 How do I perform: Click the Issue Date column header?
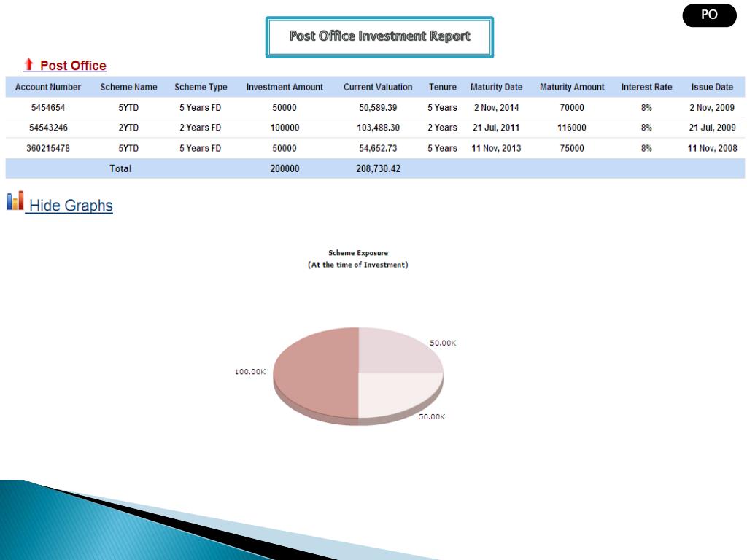[712, 87]
